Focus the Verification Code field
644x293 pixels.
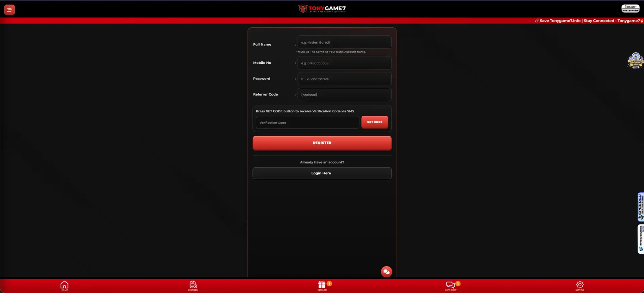(x=307, y=122)
